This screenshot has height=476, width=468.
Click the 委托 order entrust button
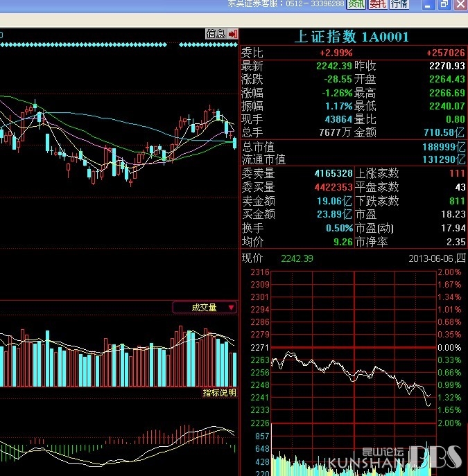point(378,4)
